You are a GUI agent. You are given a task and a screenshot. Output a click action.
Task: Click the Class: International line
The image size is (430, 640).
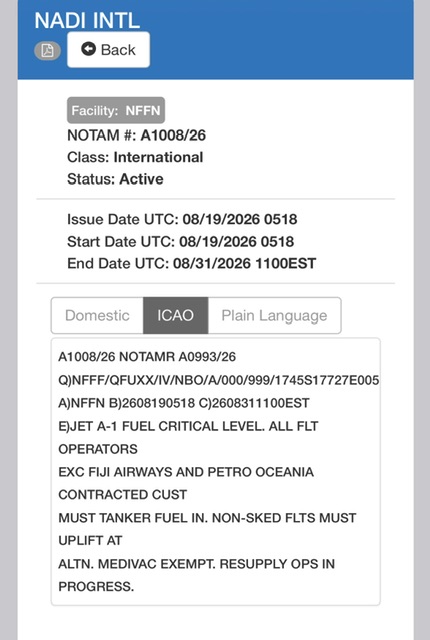pyautogui.click(x=135, y=157)
